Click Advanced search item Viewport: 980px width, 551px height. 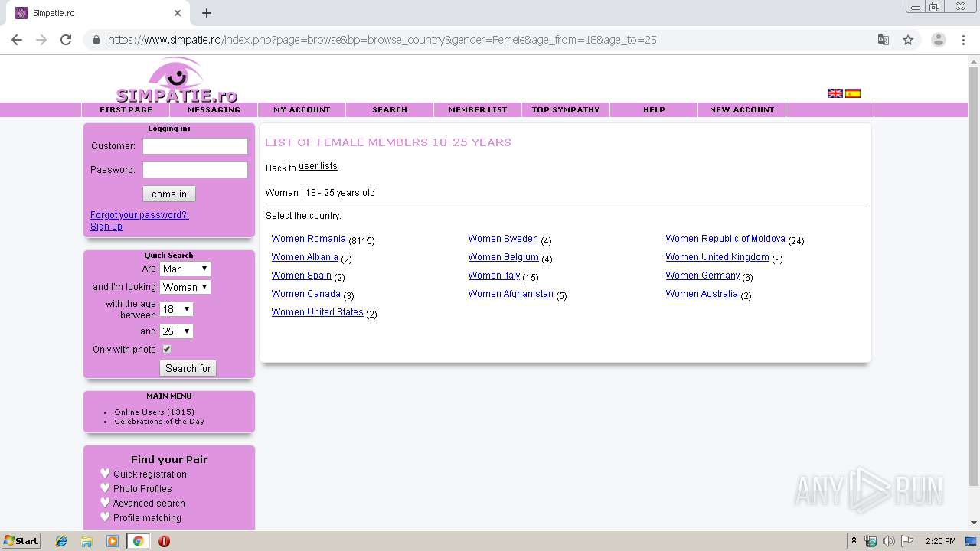tap(149, 504)
